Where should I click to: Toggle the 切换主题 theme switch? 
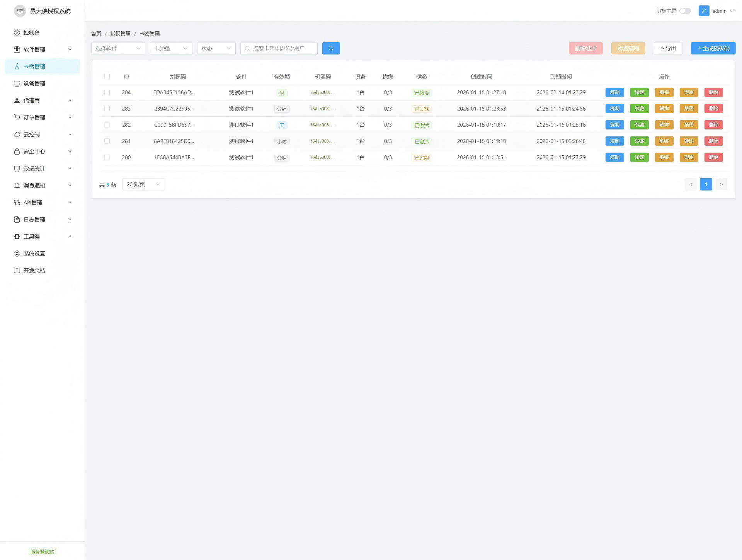pos(685,11)
